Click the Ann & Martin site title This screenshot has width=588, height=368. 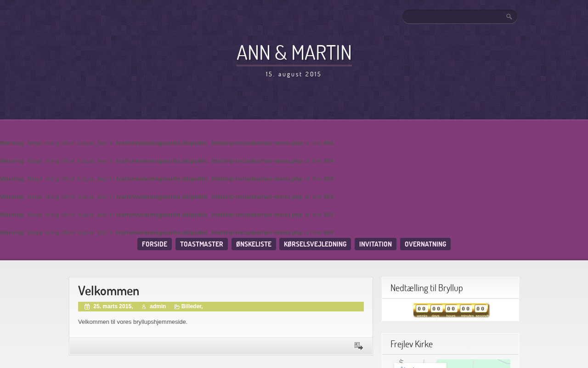pyautogui.click(x=294, y=52)
